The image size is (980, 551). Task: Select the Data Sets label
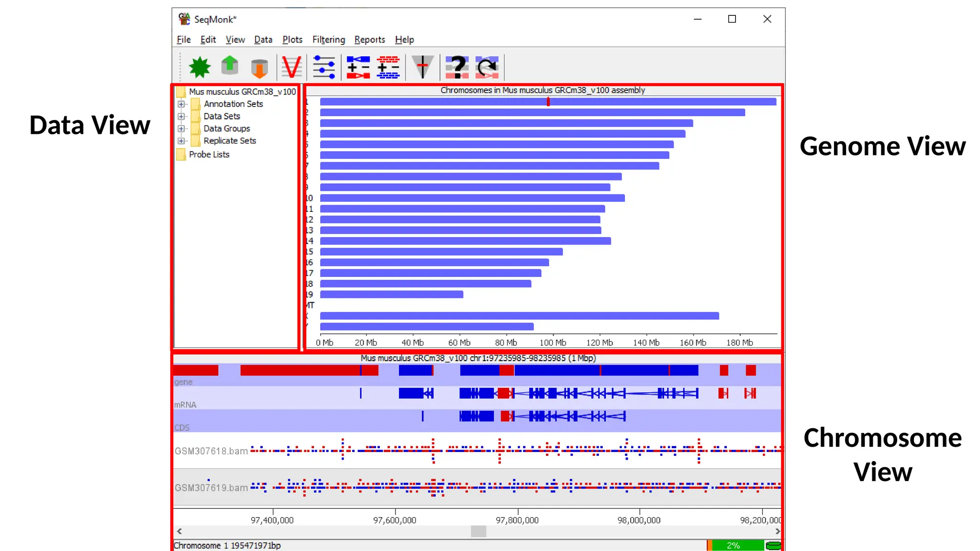coord(222,116)
